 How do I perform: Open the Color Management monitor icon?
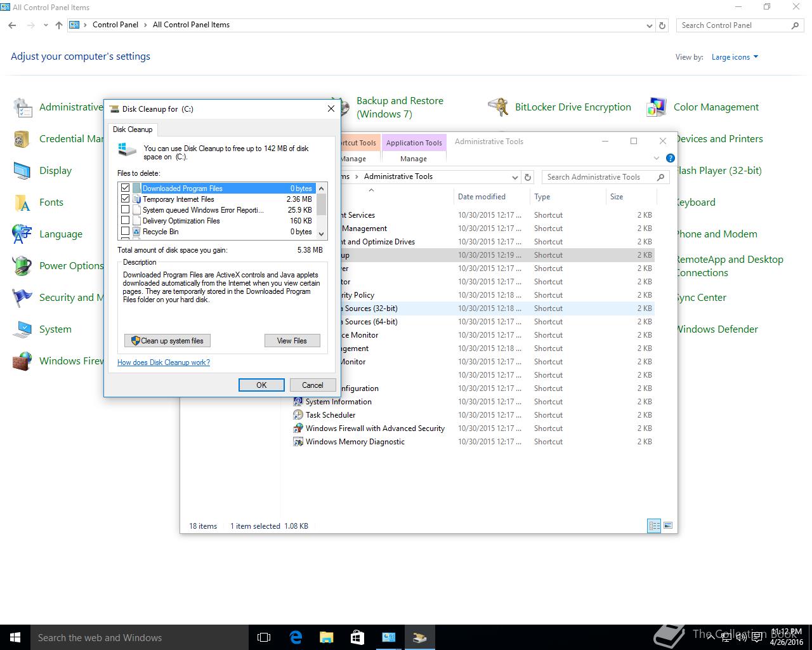tap(657, 107)
